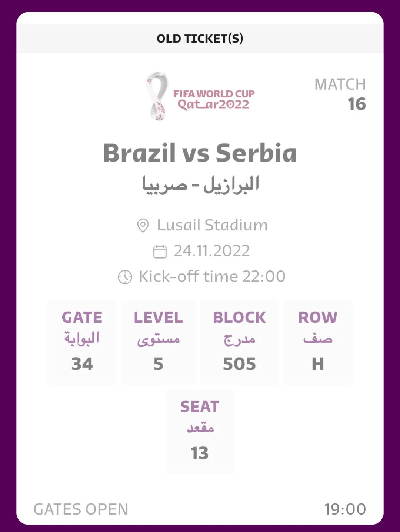Tap the ROW H info box
Image resolution: width=400 pixels, height=532 pixels.
318,342
